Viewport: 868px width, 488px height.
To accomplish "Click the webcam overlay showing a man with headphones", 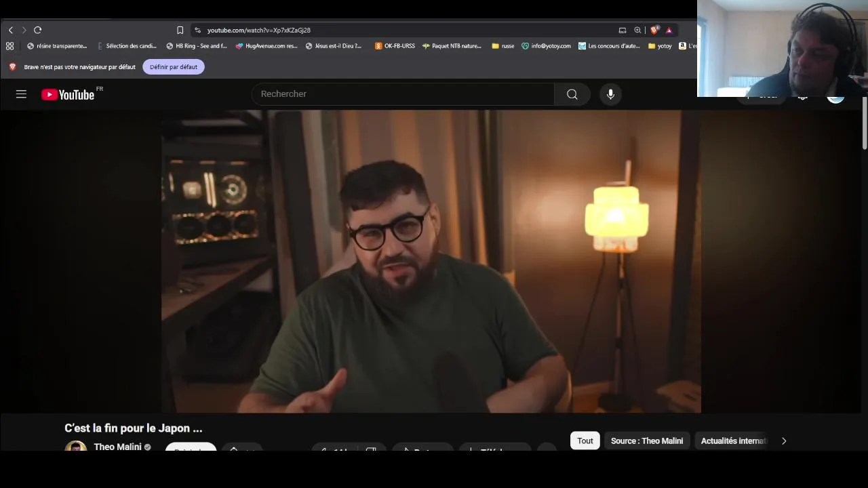I will tap(783, 48).
